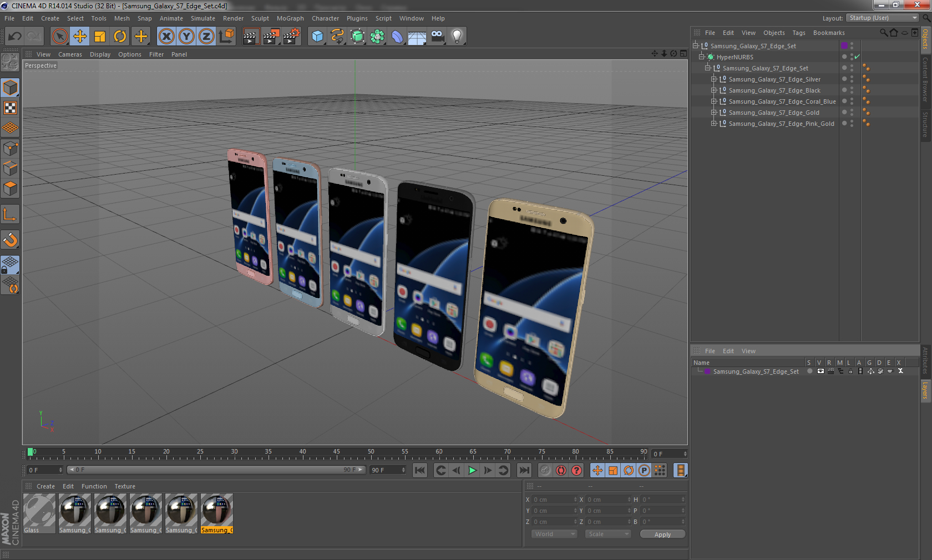
Task: Select Polygons mode
Action: [10, 189]
